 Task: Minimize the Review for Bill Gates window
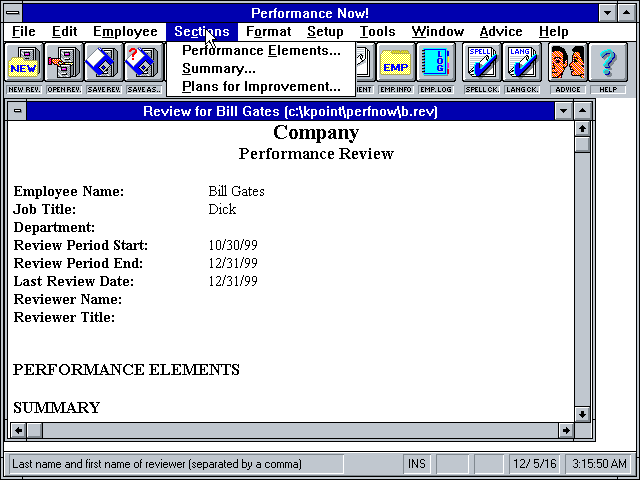[563, 111]
